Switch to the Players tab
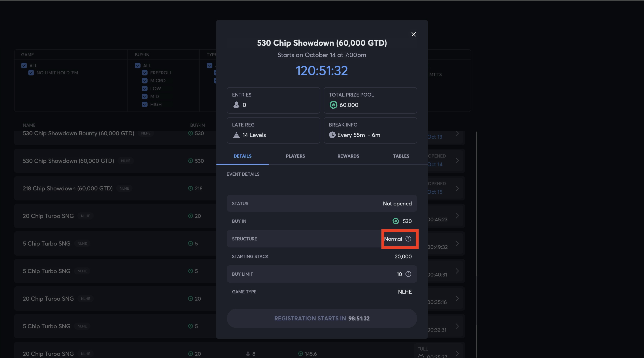 pos(295,156)
